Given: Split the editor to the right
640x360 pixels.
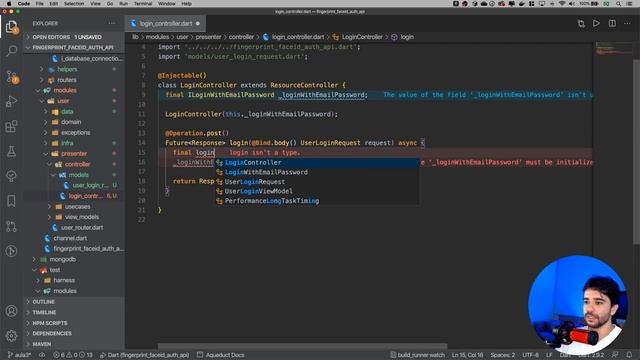Looking at the screenshot, I should coord(612,24).
